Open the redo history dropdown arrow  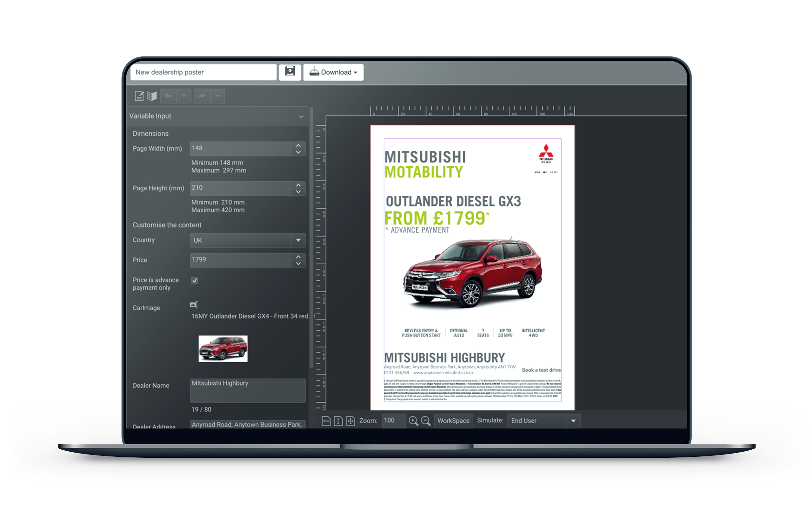[218, 97]
